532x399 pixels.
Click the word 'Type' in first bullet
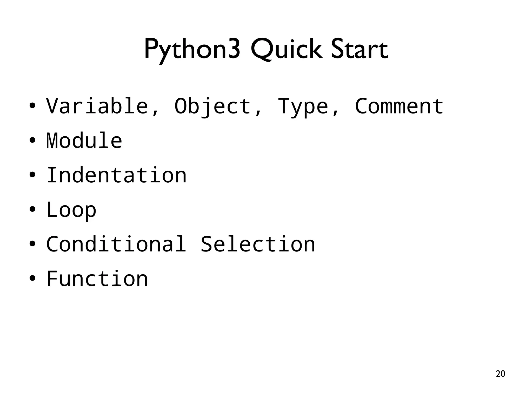[x=303, y=106]
